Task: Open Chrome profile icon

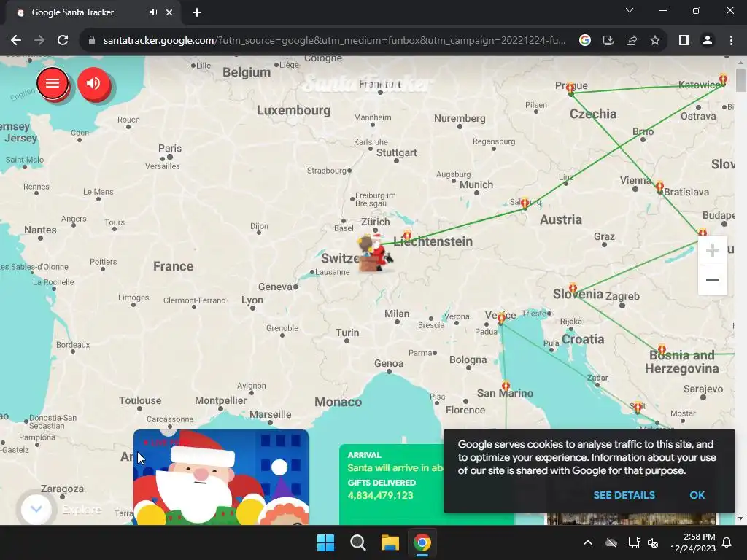Action: click(708, 41)
